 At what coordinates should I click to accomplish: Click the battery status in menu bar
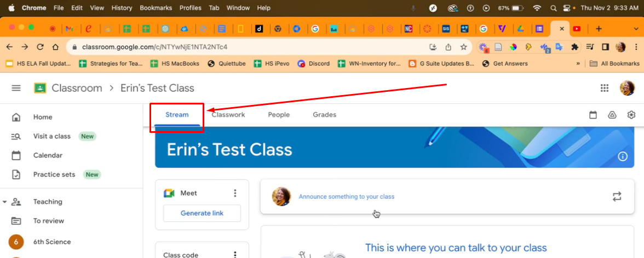click(510, 8)
